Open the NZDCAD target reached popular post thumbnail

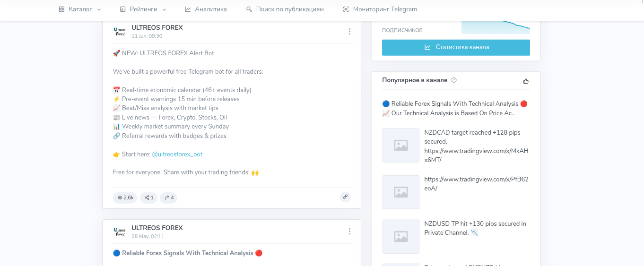click(400, 146)
